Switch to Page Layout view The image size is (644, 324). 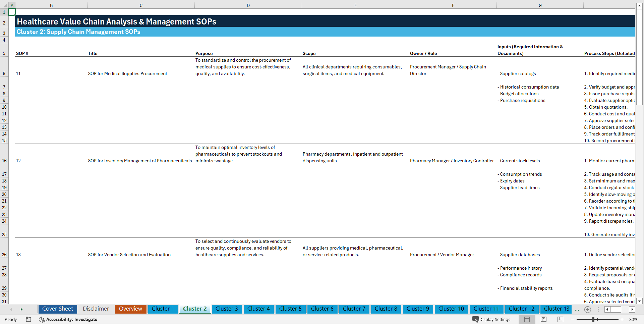coord(543,319)
